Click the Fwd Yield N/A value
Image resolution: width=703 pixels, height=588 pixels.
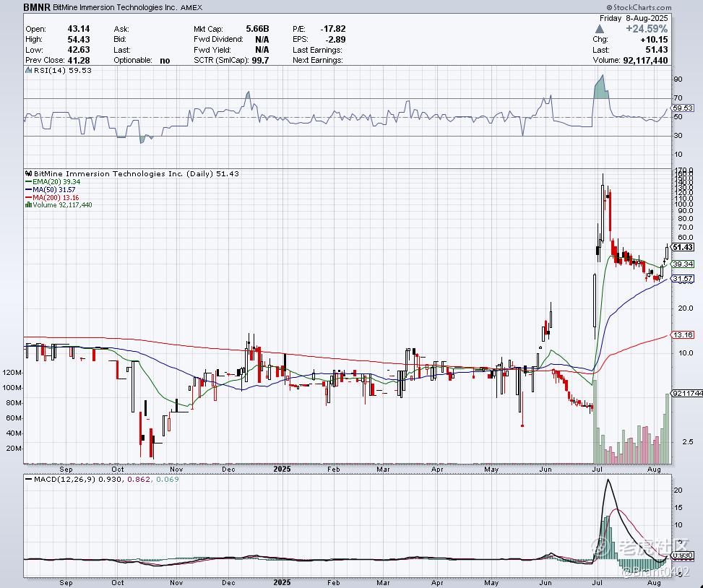point(262,50)
